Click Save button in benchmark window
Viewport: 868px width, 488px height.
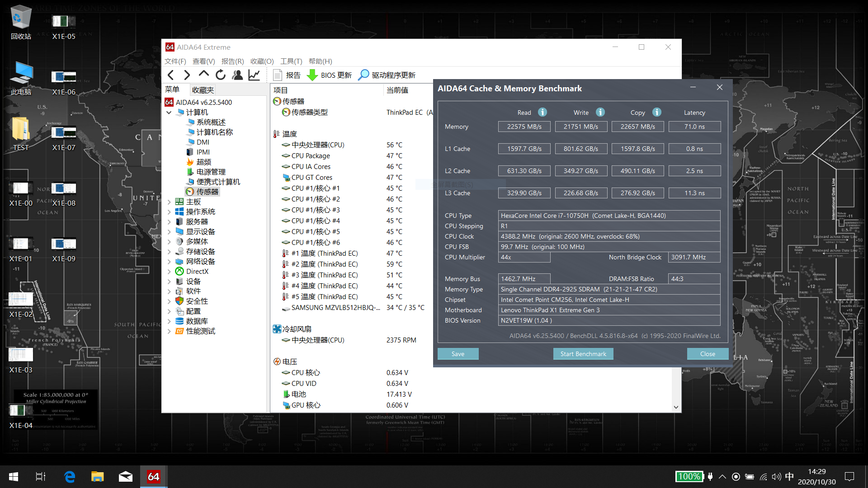(x=458, y=354)
